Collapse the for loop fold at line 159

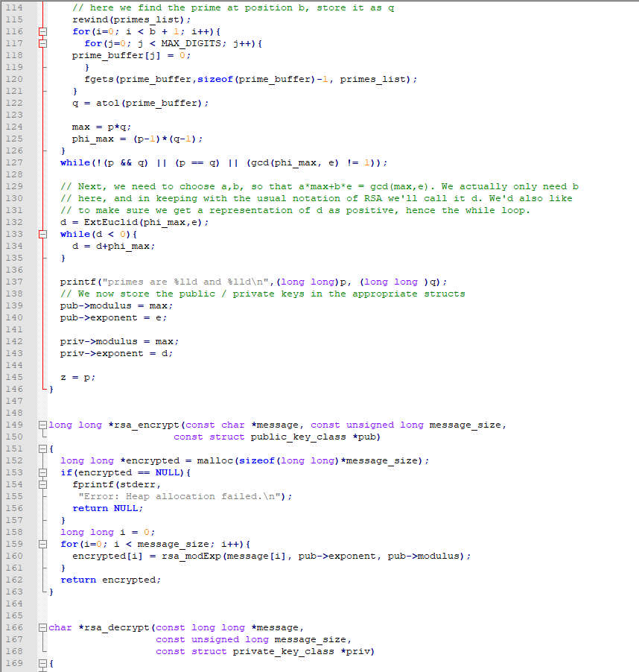coord(43,545)
